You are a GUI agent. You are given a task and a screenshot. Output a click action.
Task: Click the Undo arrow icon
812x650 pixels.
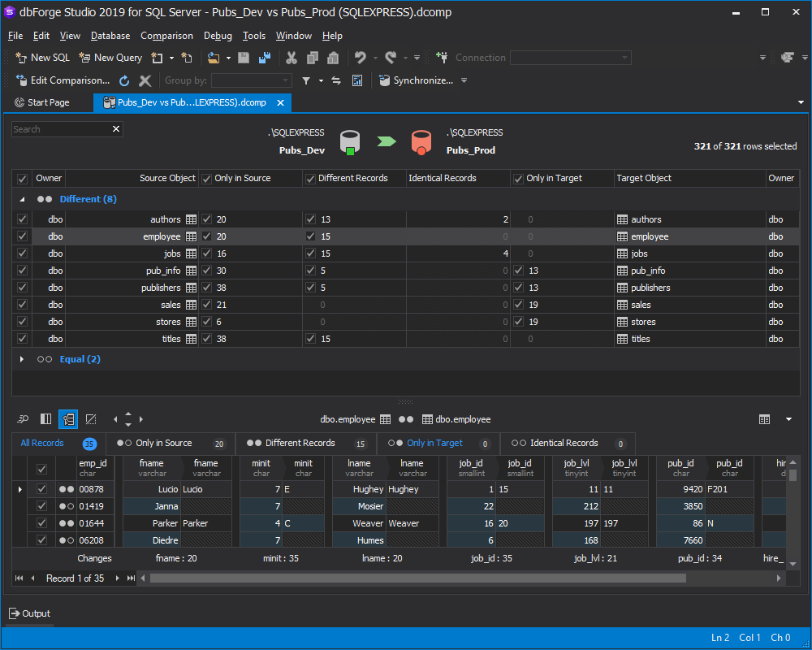[x=360, y=58]
